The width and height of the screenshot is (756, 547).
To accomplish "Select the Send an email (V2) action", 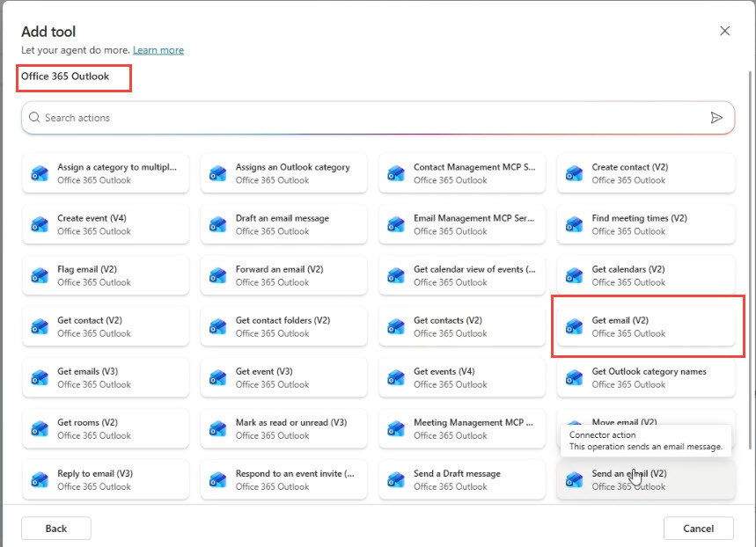I will [646, 479].
